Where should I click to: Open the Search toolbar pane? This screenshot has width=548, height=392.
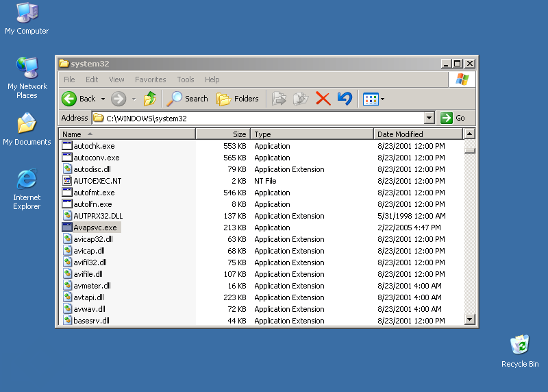click(188, 99)
